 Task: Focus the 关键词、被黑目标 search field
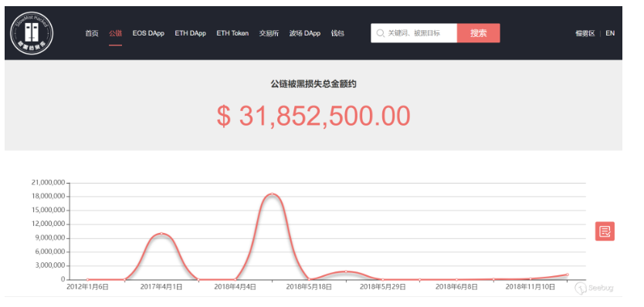pos(414,33)
